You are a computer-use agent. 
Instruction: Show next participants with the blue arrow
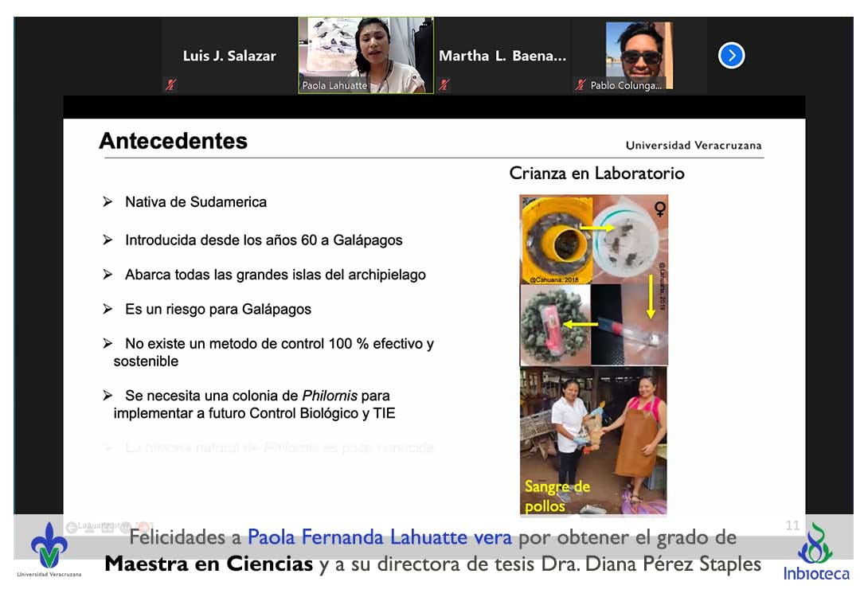[731, 55]
